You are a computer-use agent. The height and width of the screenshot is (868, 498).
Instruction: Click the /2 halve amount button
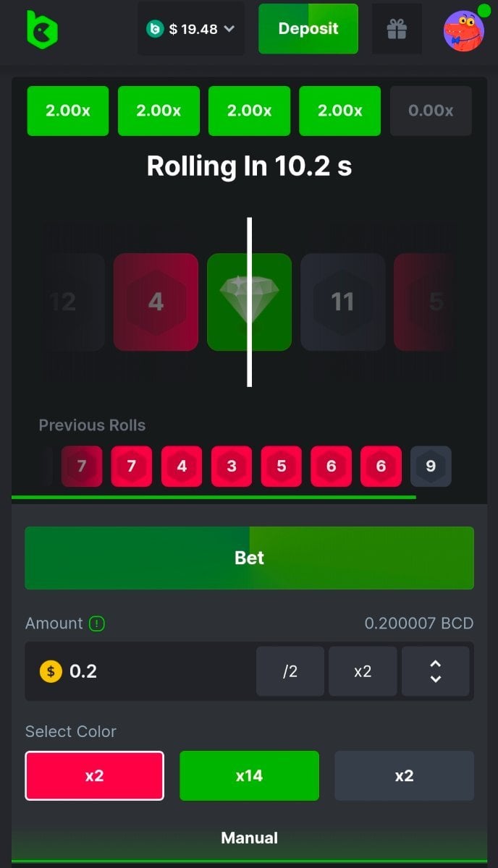290,671
